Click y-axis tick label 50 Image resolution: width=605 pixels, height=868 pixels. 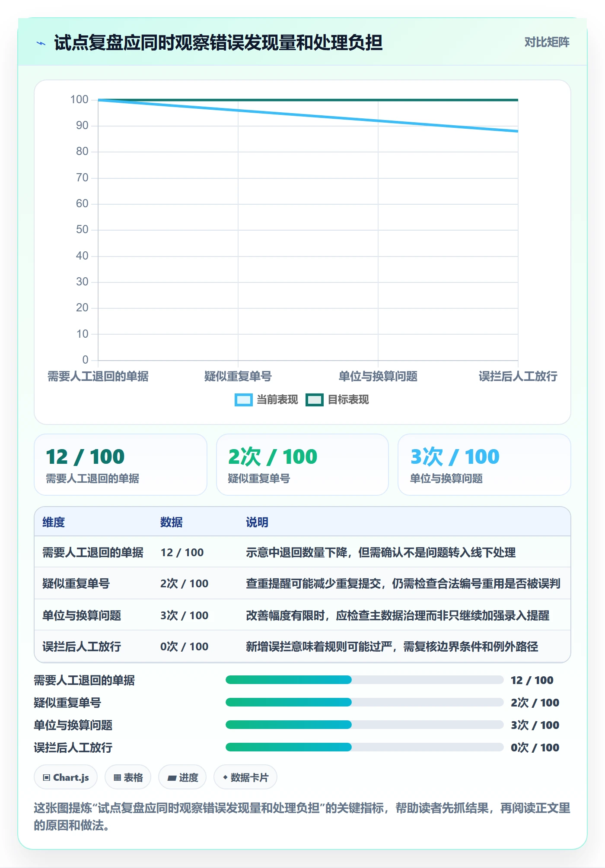coord(82,230)
